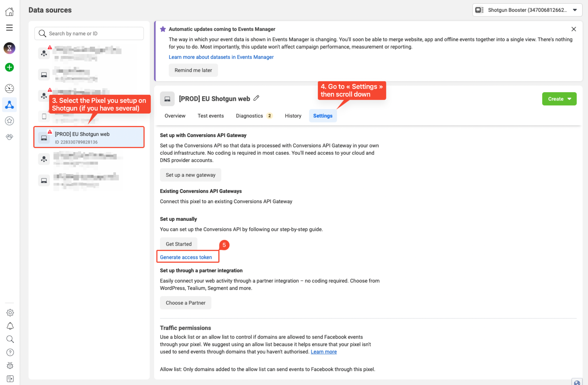Image resolution: width=588 pixels, height=385 pixels.
Task: Click the Get Started button
Action: 179,244
